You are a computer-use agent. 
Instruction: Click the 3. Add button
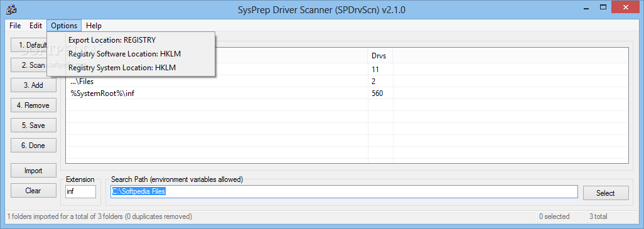[x=34, y=85]
